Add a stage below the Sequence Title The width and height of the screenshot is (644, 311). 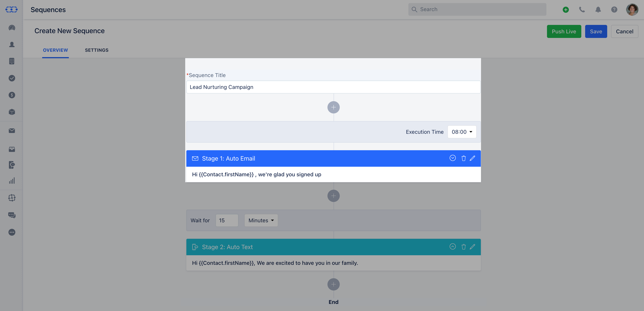point(333,107)
